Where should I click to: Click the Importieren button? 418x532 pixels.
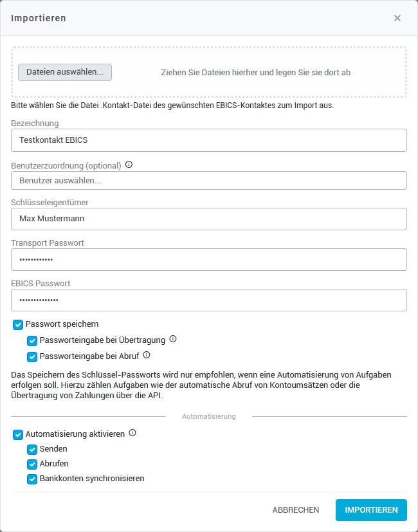[371, 510]
